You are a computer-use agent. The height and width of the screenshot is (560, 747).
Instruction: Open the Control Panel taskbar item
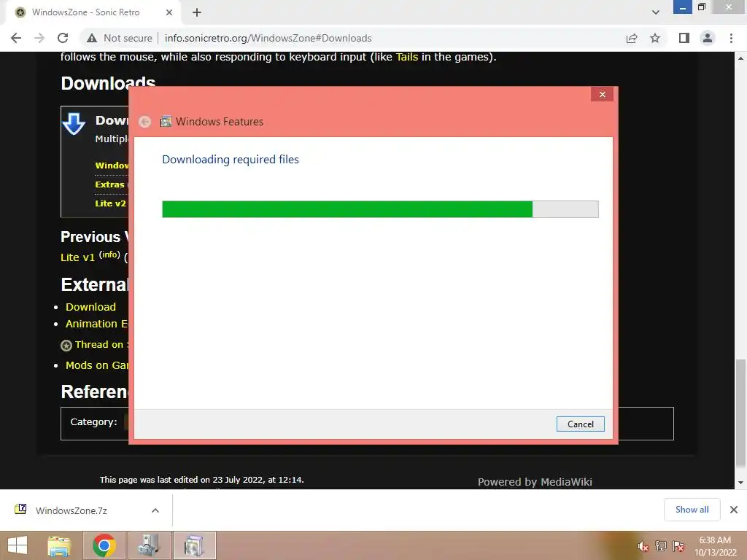(149, 545)
